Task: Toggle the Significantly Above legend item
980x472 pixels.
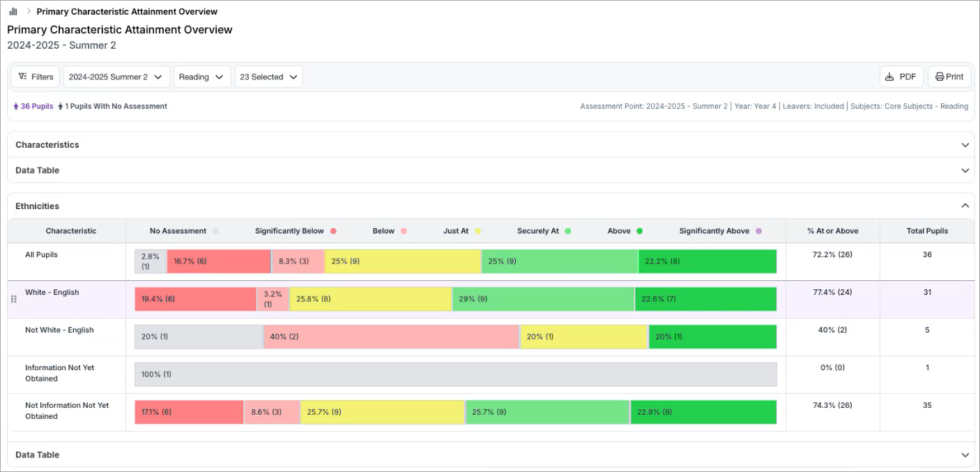Action: (x=720, y=231)
